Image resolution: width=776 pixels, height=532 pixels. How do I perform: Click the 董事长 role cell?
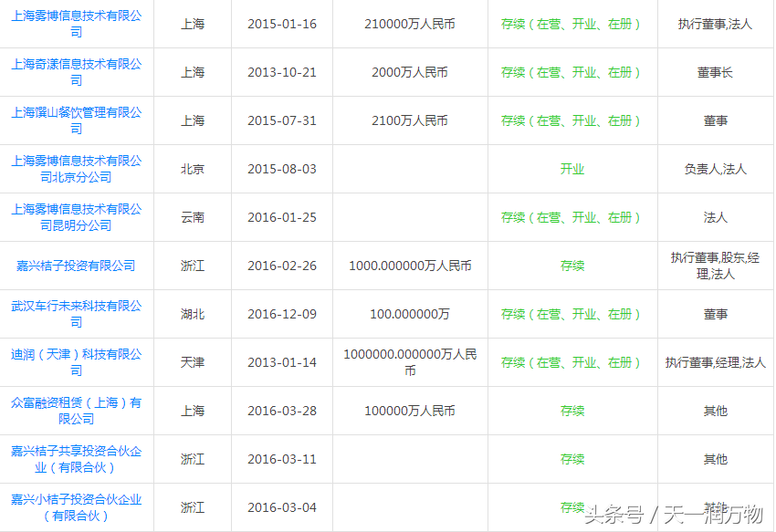[x=715, y=72]
